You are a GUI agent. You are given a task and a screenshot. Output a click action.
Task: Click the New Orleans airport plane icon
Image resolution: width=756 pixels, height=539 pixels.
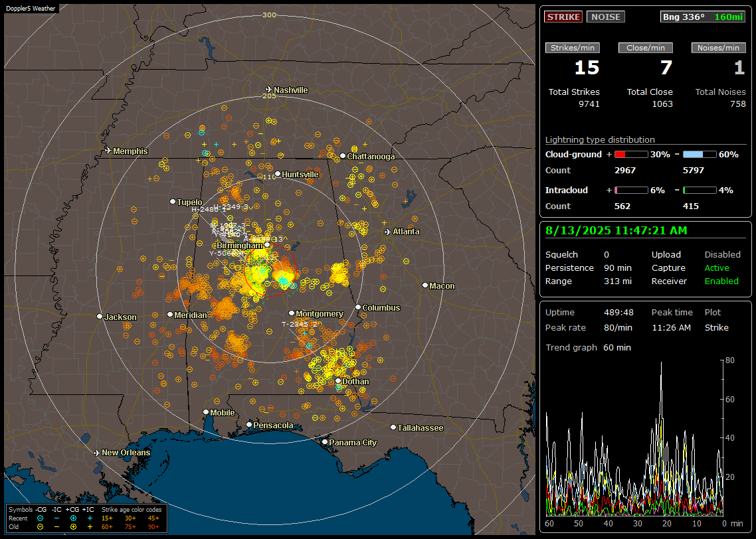pos(97,453)
